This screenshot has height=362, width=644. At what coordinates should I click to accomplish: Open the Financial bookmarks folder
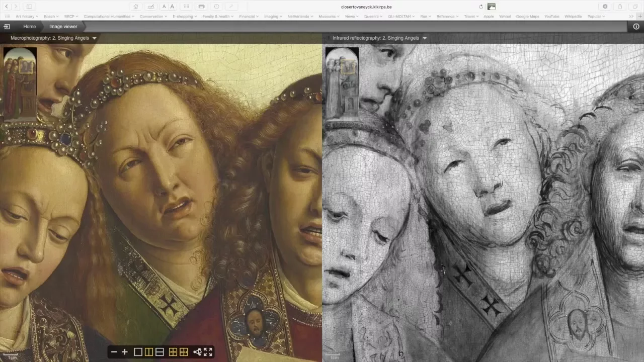click(x=249, y=17)
